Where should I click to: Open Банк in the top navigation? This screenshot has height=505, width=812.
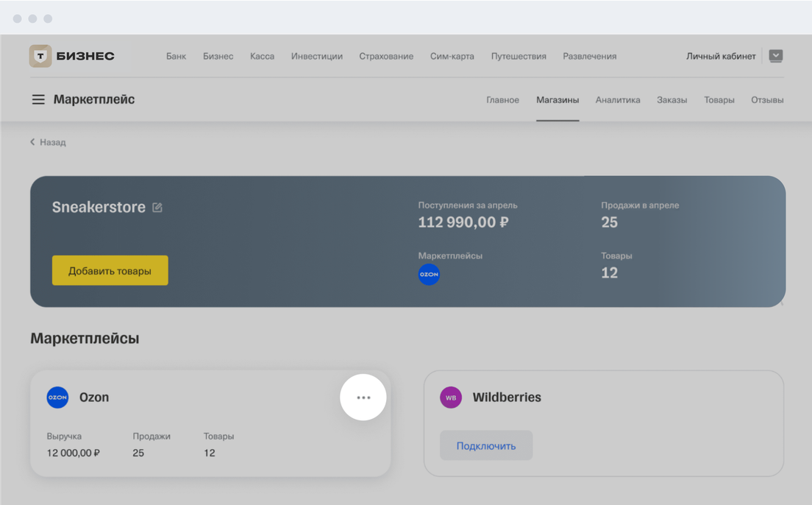tap(176, 57)
